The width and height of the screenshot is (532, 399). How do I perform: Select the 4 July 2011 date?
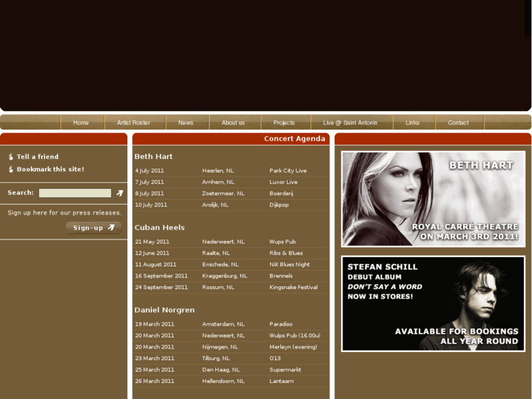tap(149, 171)
